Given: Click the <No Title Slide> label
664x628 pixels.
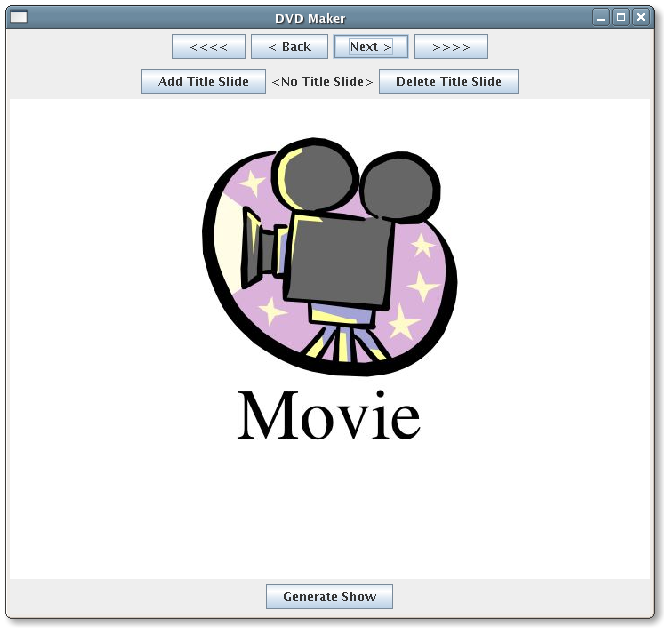Looking at the screenshot, I should coord(322,82).
